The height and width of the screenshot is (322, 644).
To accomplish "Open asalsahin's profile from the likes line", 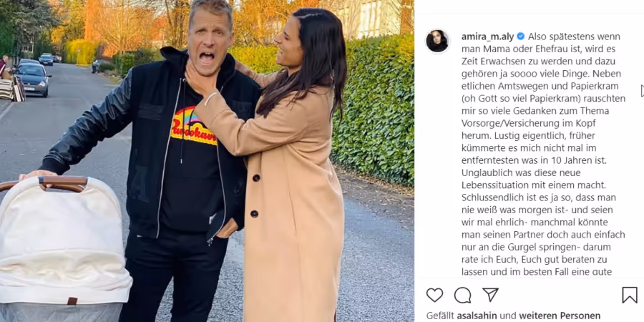I will coord(478,316).
